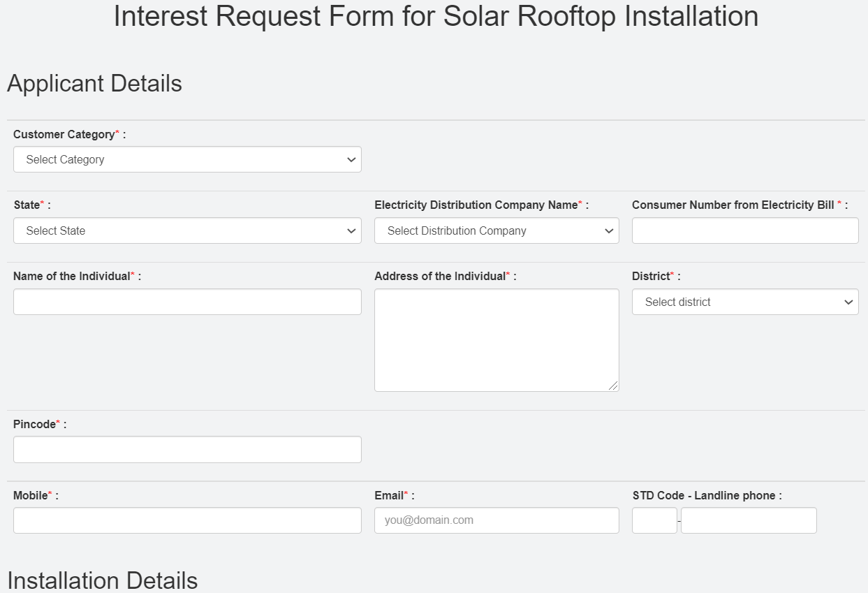Screen dimensions: 868x593
Task: Click the resize handle of the Address textarea
Action: [615, 386]
